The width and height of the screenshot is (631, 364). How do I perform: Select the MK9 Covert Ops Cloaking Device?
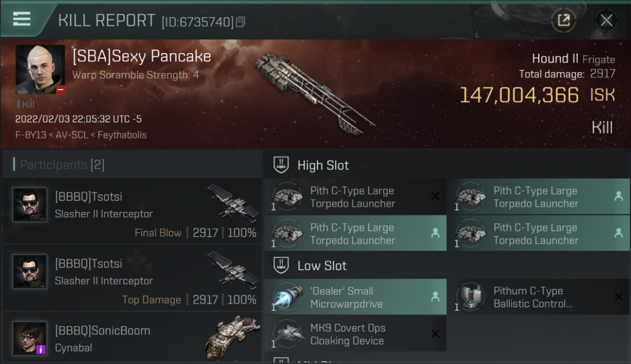pyautogui.click(x=355, y=334)
